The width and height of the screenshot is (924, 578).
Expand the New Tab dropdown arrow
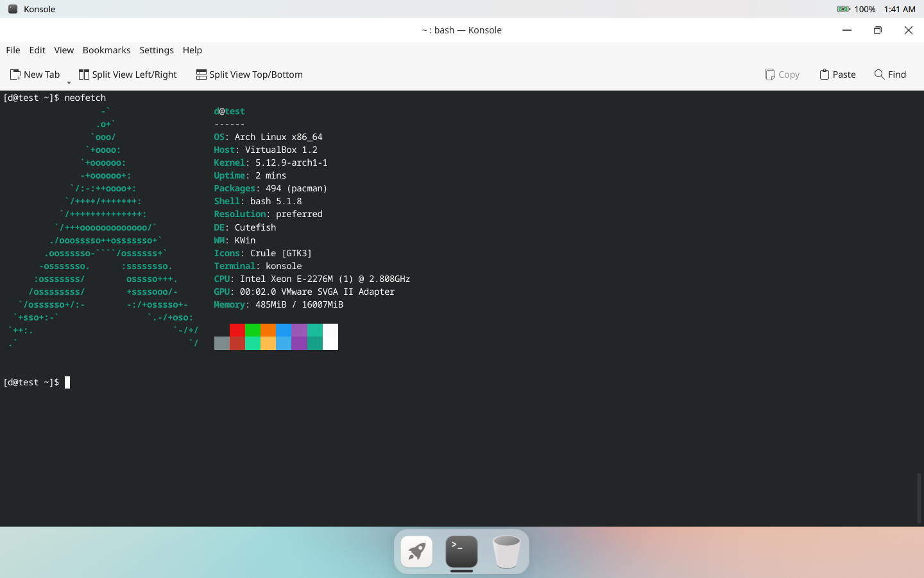pyautogui.click(x=69, y=82)
